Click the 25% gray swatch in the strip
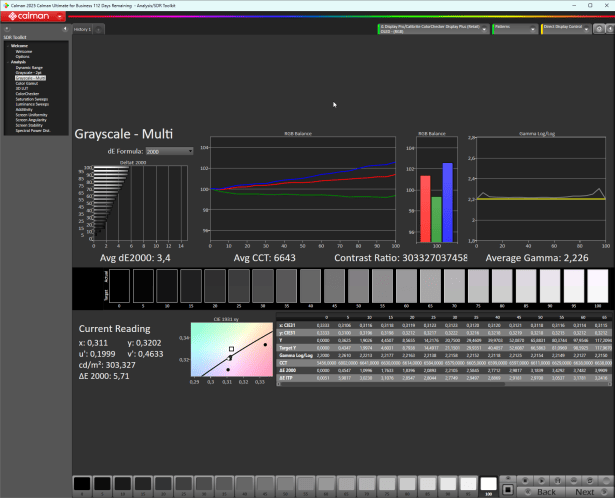Screen dimensions: 615x498 tap(239, 286)
